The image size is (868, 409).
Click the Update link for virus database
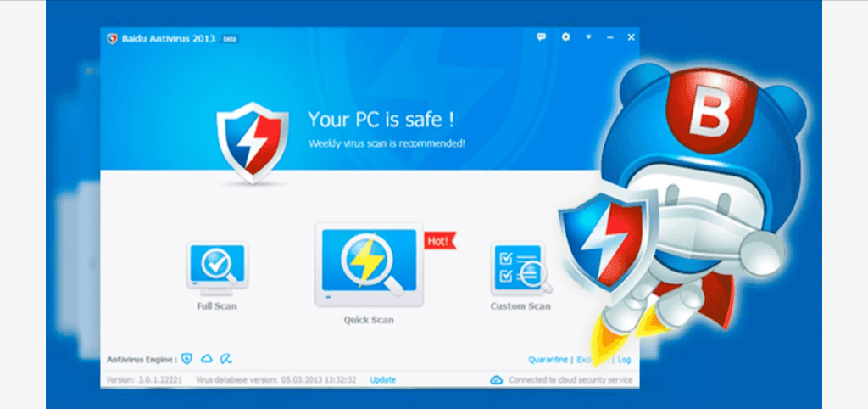pyautogui.click(x=382, y=379)
